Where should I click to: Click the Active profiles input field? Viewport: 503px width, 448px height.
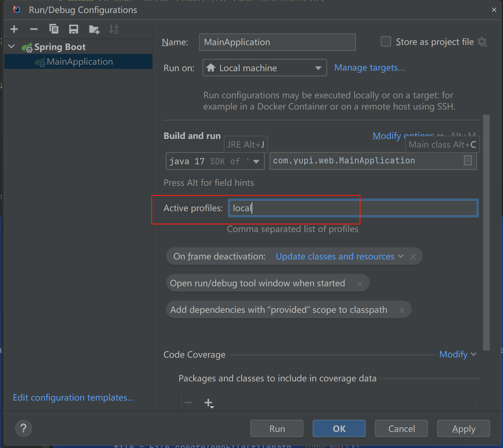point(353,208)
